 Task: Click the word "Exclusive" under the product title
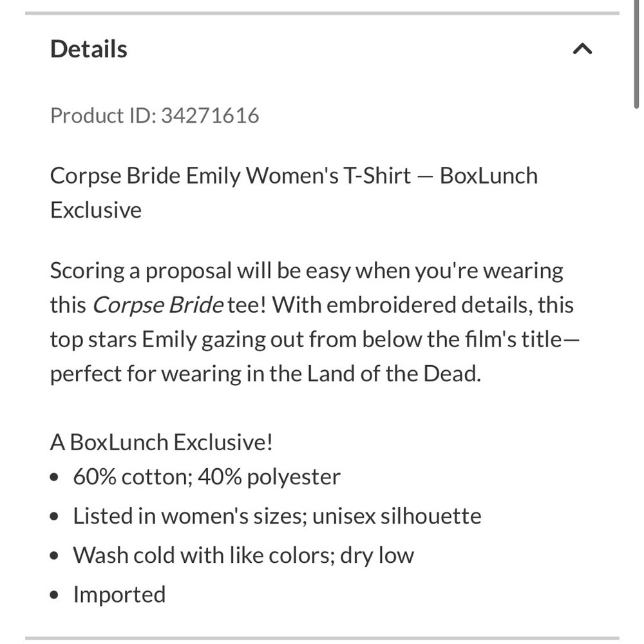96,210
